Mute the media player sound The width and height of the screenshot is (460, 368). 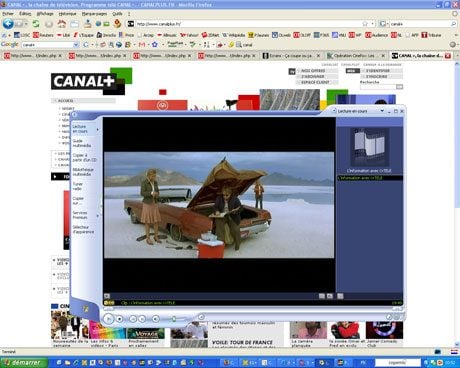point(155,319)
